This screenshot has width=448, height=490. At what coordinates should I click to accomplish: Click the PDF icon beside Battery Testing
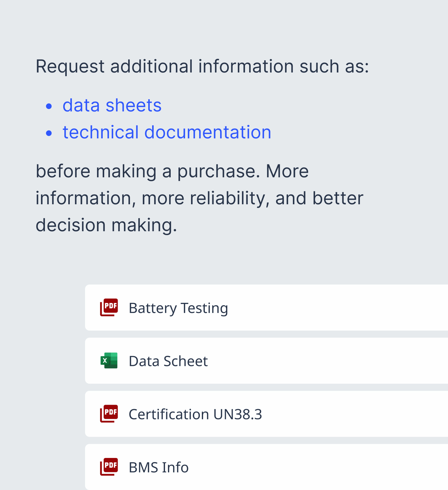tap(109, 307)
